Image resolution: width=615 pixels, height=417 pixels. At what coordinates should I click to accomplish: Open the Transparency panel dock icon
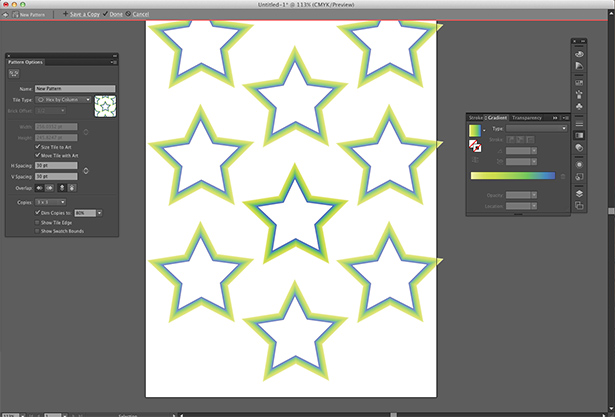coord(579,147)
